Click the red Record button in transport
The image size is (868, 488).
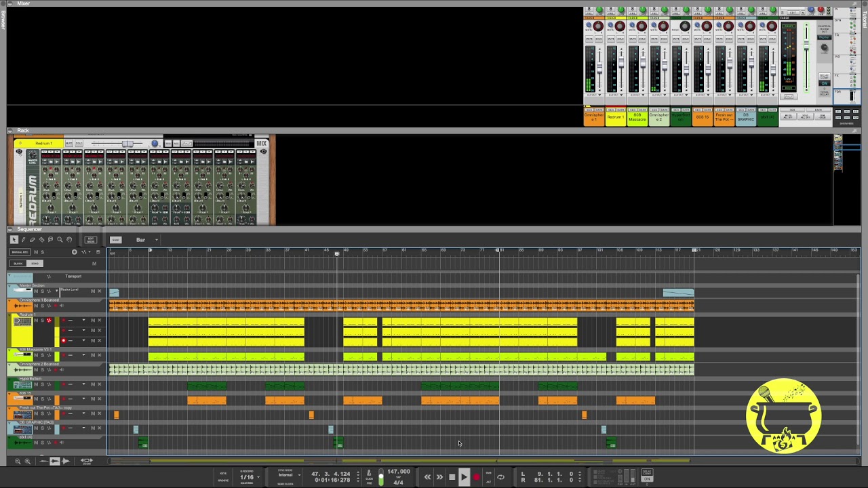tap(476, 477)
